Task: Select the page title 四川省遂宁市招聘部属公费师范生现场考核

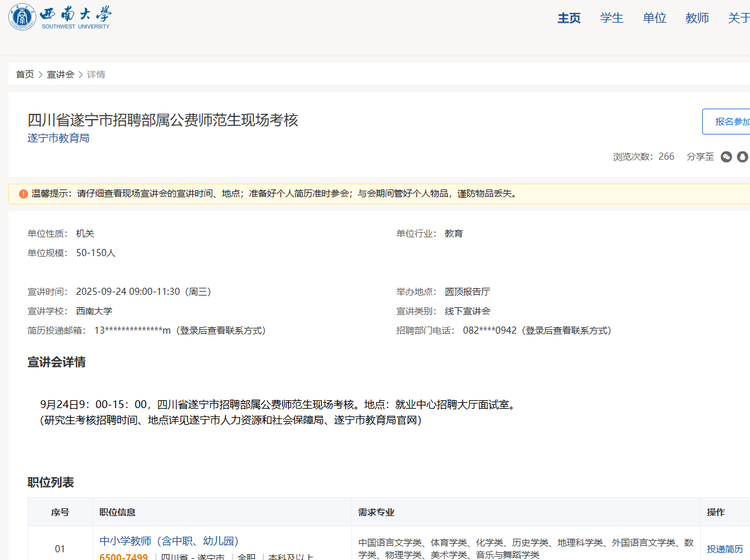Action: [162, 120]
